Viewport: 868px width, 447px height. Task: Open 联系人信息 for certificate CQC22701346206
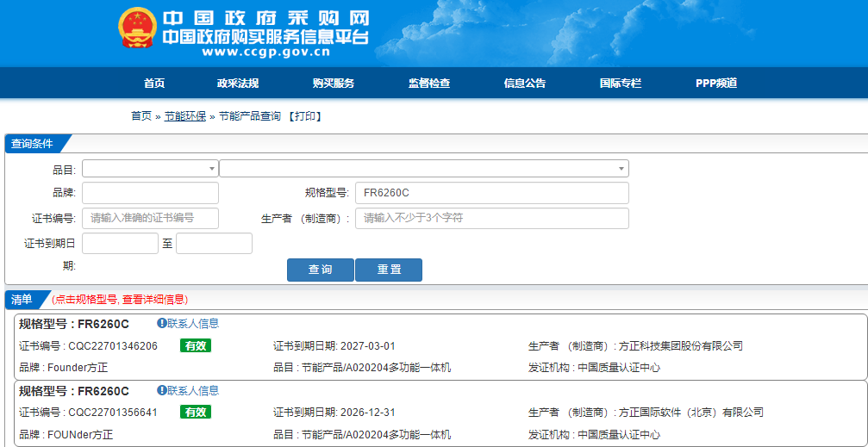pos(193,324)
